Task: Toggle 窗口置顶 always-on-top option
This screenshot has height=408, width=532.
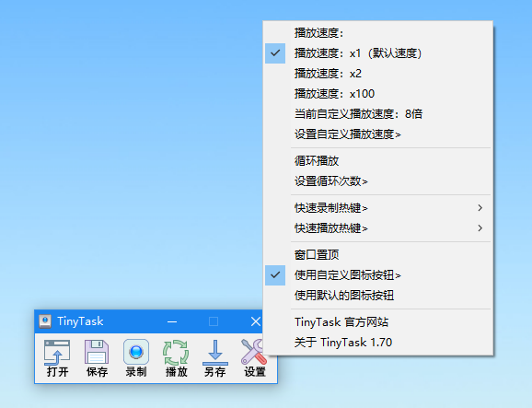Action: 378,255
